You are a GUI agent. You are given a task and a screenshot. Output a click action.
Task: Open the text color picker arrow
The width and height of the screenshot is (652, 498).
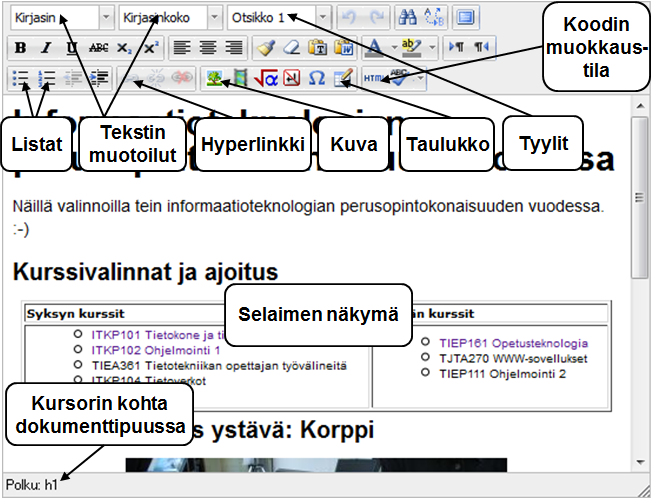tap(394, 48)
